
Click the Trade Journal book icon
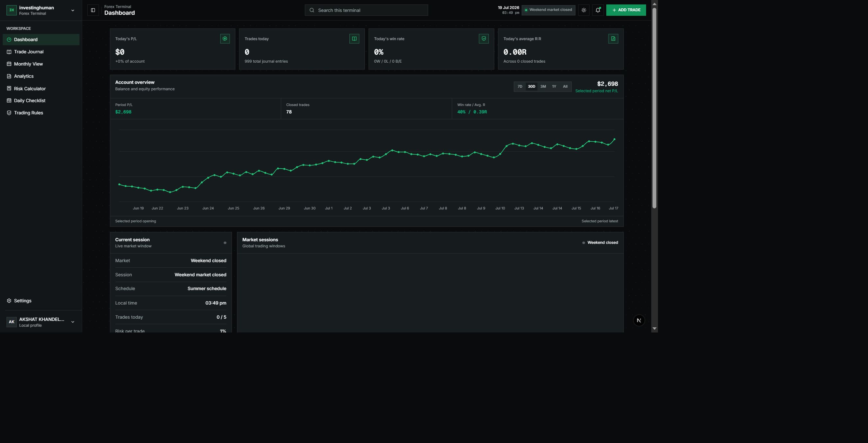[9, 52]
